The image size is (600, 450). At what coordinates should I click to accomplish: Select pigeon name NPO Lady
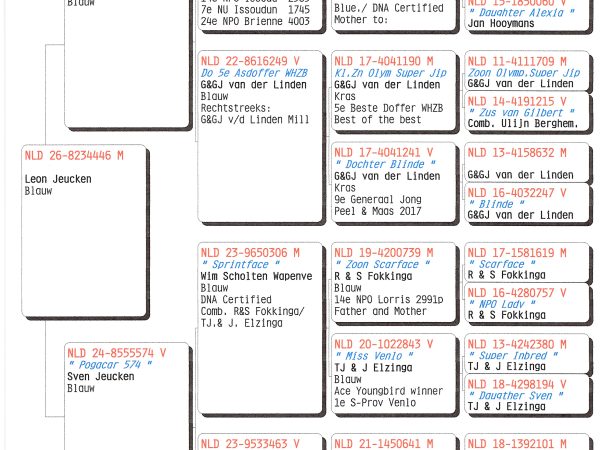(x=502, y=305)
